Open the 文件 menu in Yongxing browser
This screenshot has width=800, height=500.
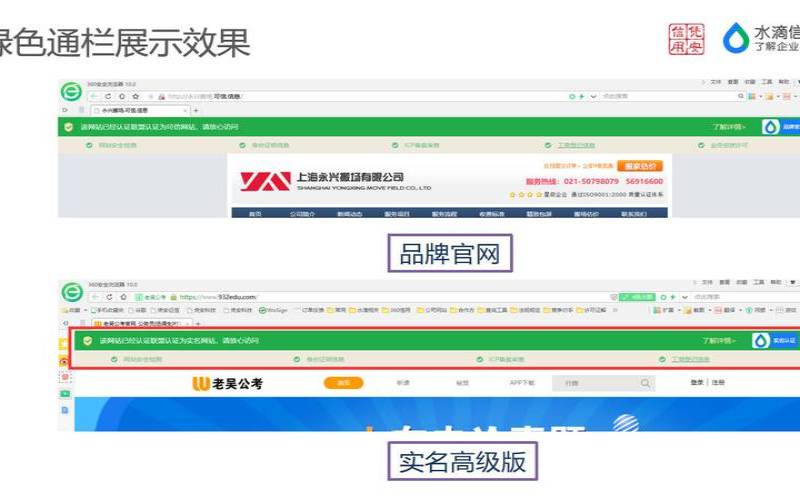click(716, 82)
